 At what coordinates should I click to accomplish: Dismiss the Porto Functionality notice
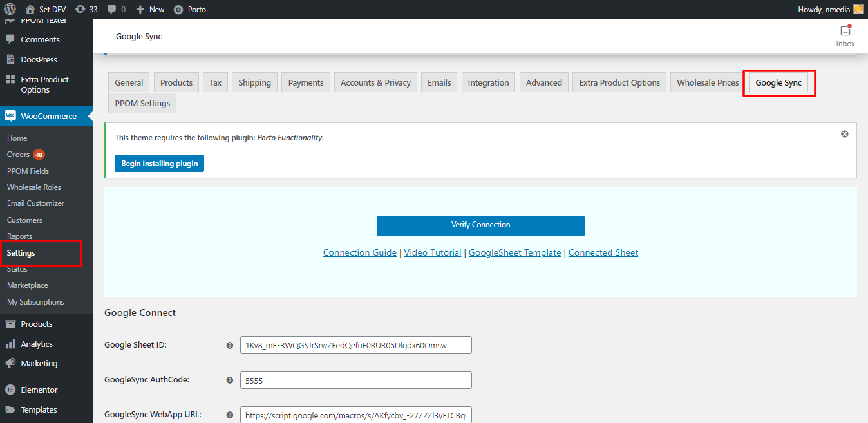point(844,134)
